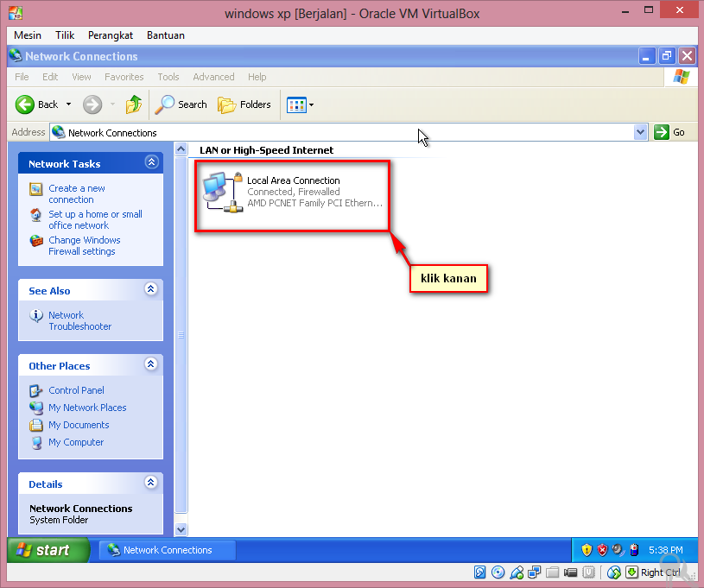Click Create a new connection link

click(x=77, y=194)
